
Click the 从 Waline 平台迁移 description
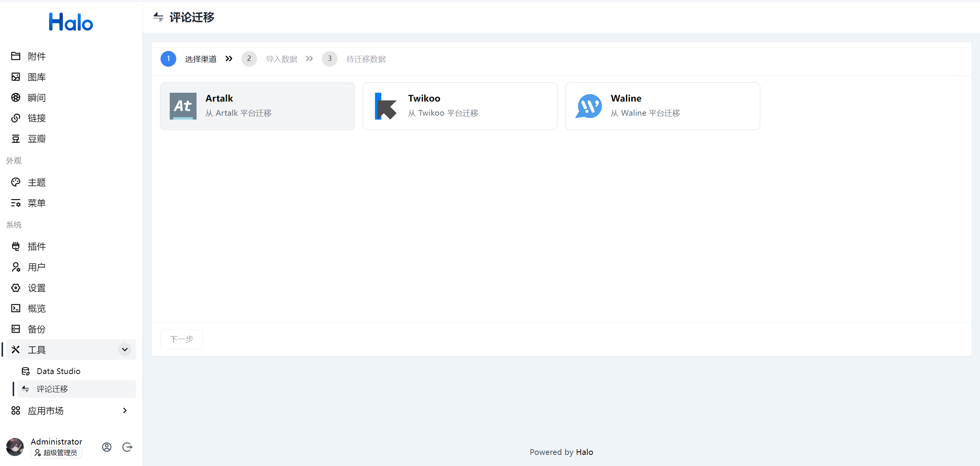coord(645,113)
